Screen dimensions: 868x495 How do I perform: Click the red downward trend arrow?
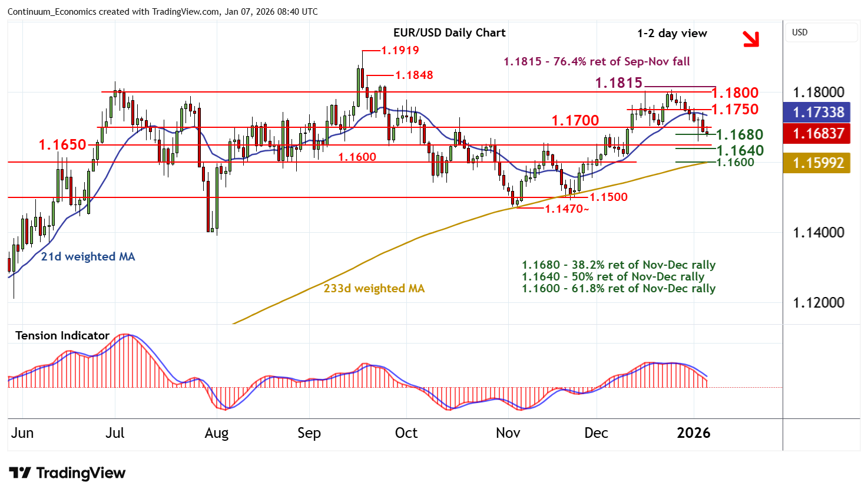750,39
